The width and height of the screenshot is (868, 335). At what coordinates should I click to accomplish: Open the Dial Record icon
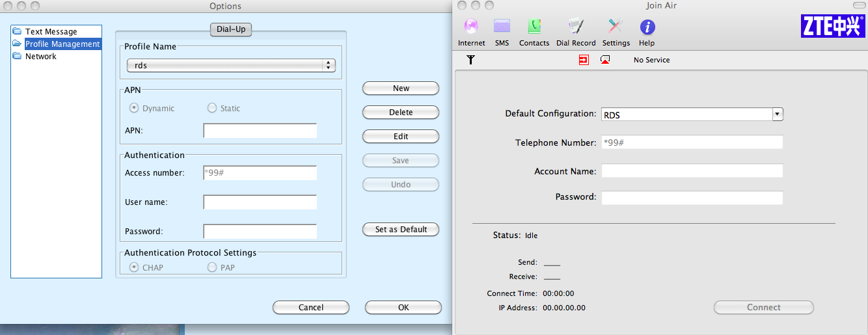pyautogui.click(x=576, y=27)
